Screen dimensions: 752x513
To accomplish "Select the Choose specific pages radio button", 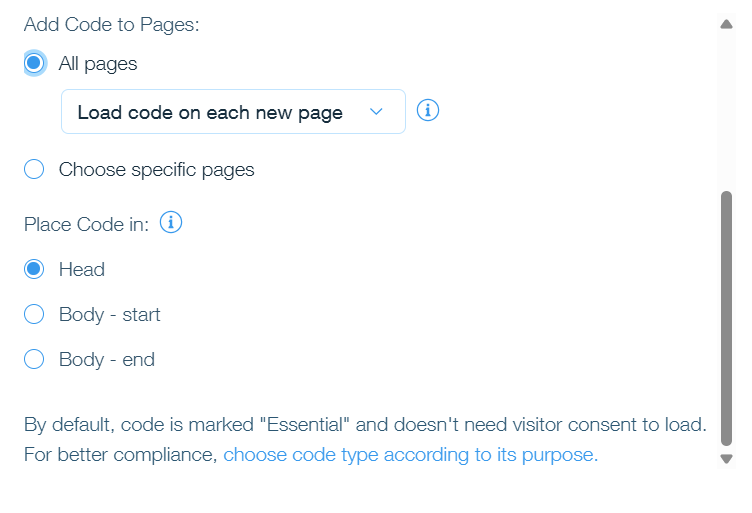I will click(x=34, y=169).
